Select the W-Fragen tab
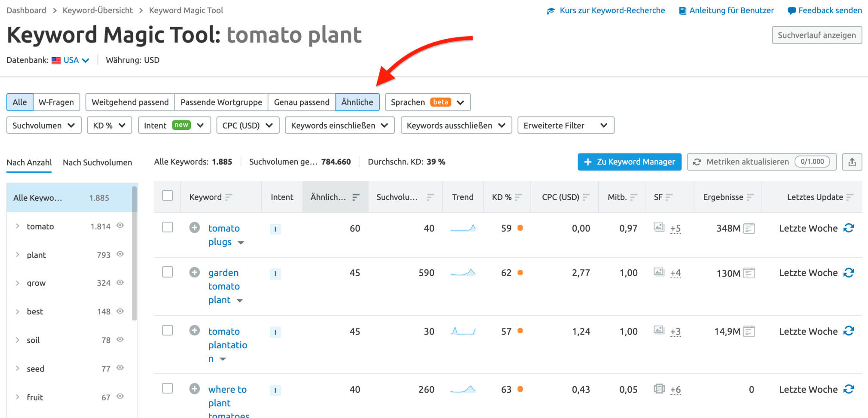 pyautogui.click(x=56, y=102)
